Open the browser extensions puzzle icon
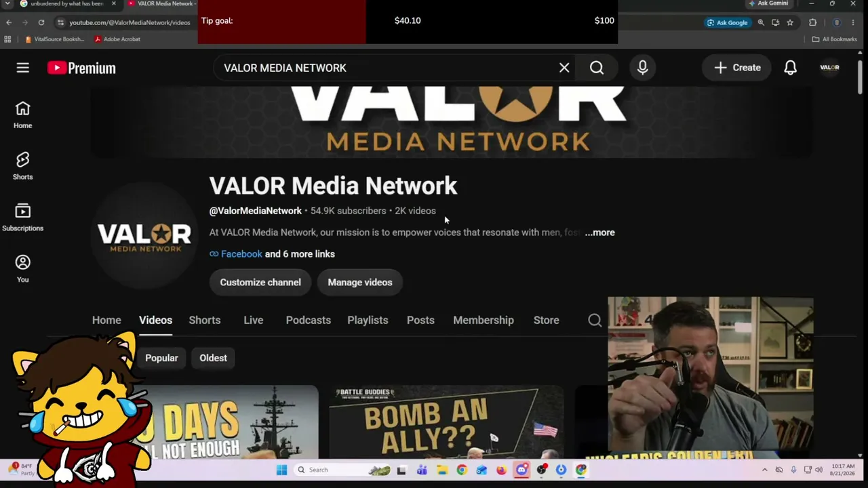 coord(812,22)
